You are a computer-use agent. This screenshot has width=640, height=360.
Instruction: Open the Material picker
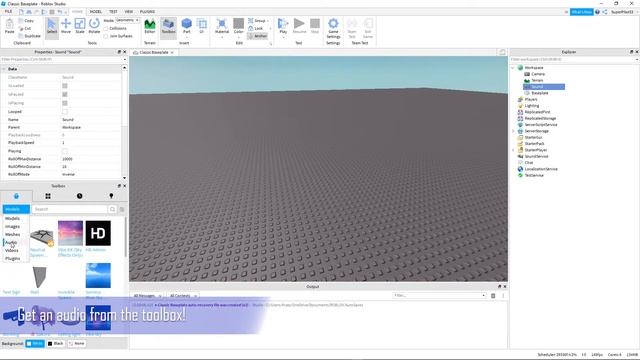(222, 27)
